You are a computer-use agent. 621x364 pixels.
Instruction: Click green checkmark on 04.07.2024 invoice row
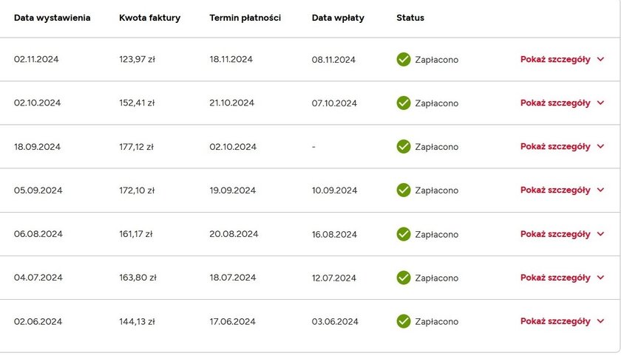(x=404, y=278)
